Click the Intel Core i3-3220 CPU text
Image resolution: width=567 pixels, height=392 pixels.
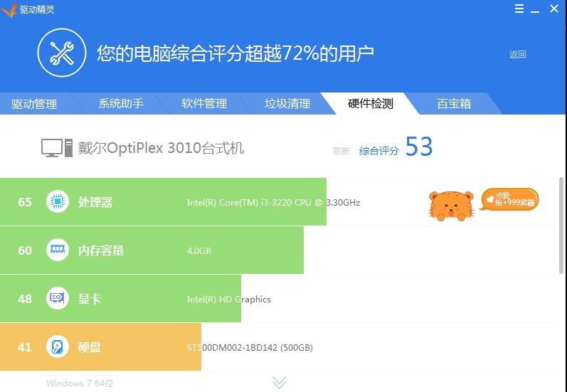pos(273,203)
